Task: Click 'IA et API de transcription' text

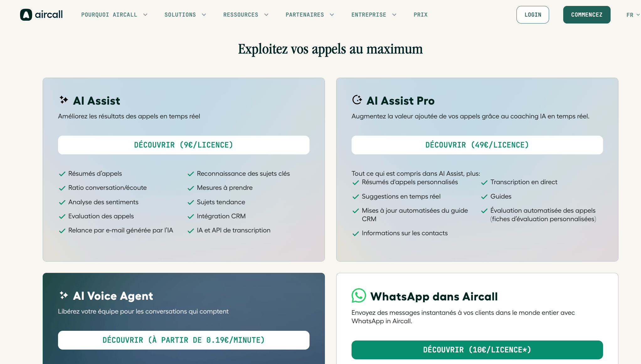Action: point(234,230)
